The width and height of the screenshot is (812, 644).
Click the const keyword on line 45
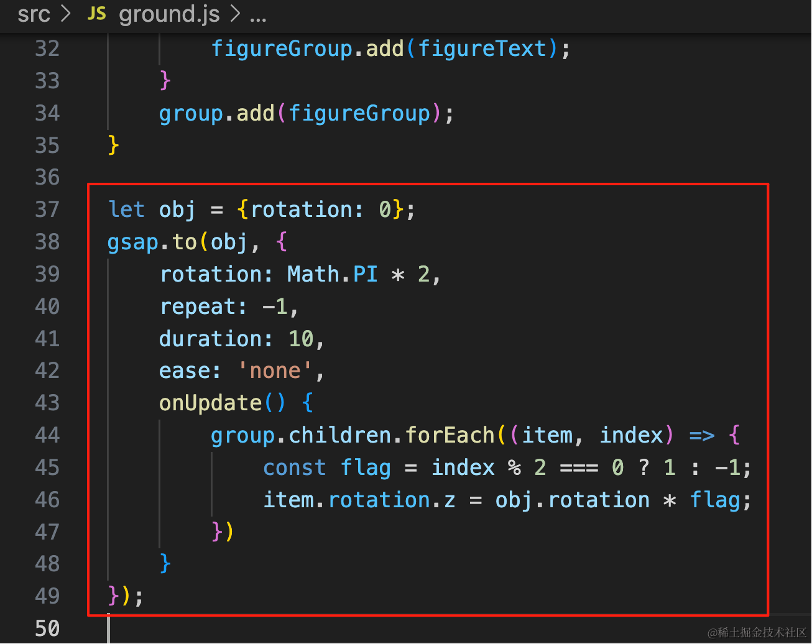coord(294,467)
